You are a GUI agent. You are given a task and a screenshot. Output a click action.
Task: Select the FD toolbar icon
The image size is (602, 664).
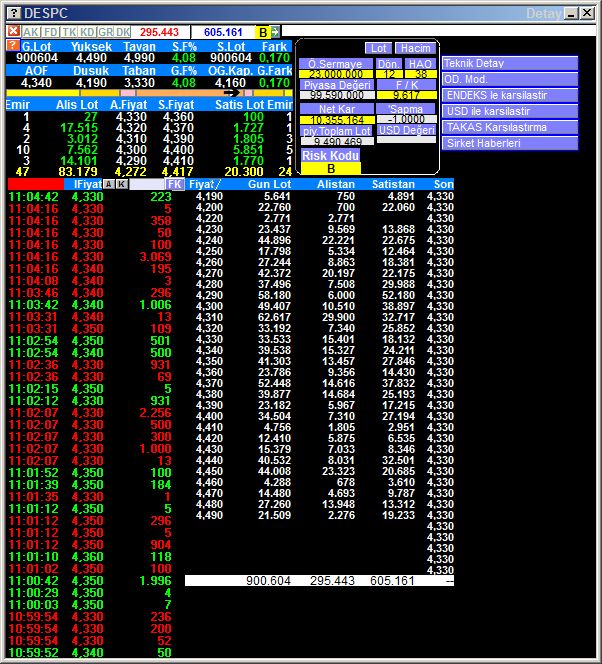pos(51,32)
